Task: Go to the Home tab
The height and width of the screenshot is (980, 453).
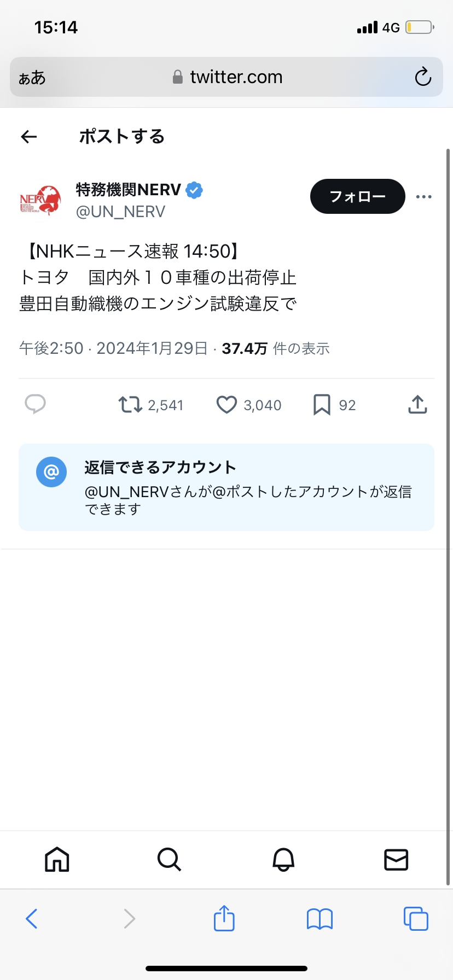Action: [x=57, y=859]
